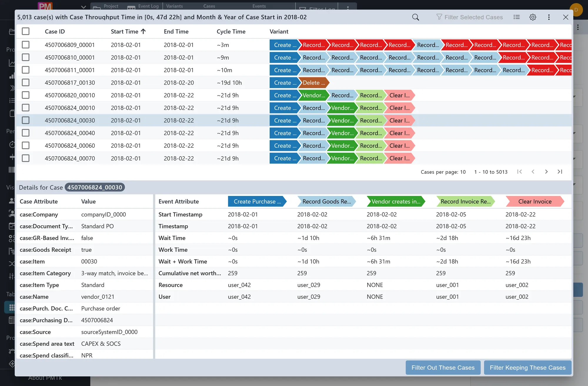The image size is (588, 386).
Task: Click Filter Keeping These Cases button
Action: [527, 367]
